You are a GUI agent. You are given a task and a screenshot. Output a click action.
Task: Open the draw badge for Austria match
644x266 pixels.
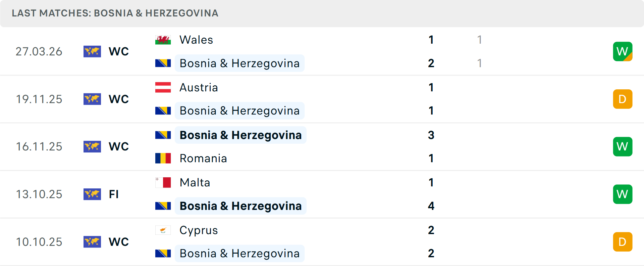click(623, 99)
